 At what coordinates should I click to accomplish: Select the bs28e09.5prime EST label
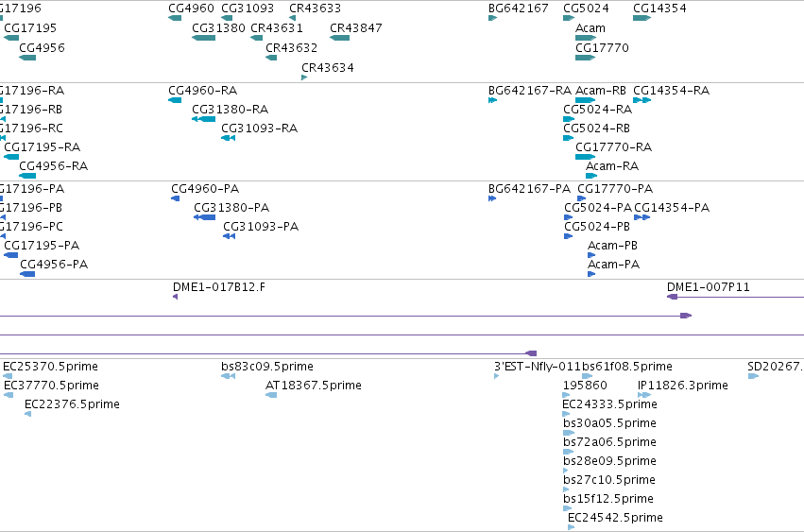pos(609,462)
